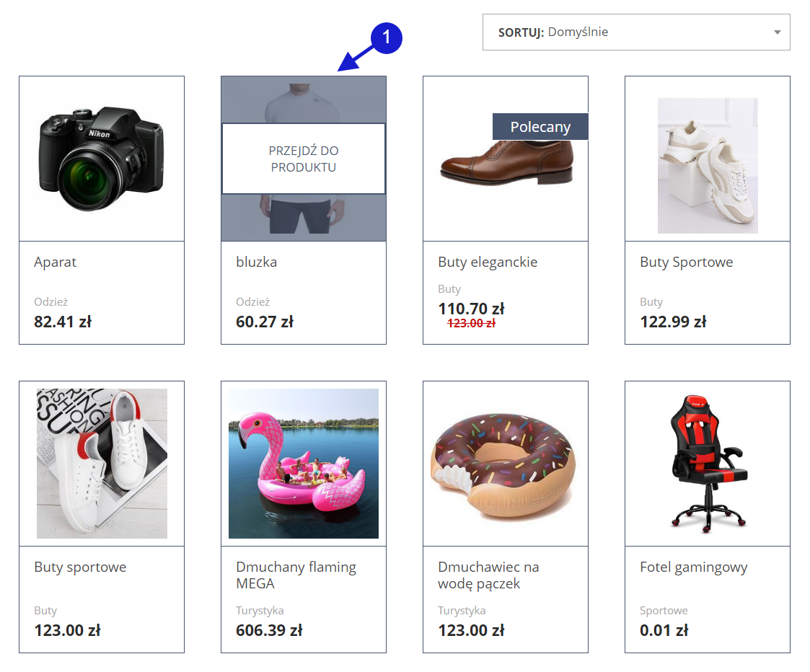Viewport: 810px width, 672px height.
Task: Click the bluzka product title
Action: pos(256,262)
